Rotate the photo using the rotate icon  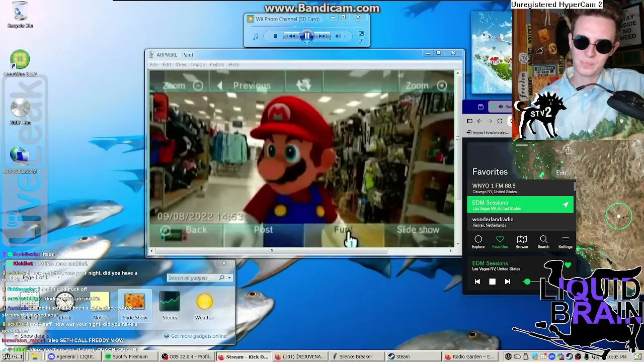304,85
